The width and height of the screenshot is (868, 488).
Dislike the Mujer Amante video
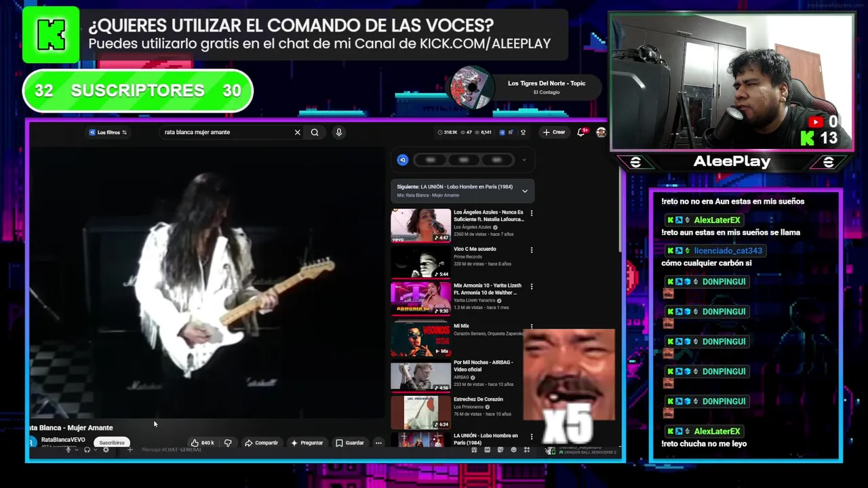(228, 443)
